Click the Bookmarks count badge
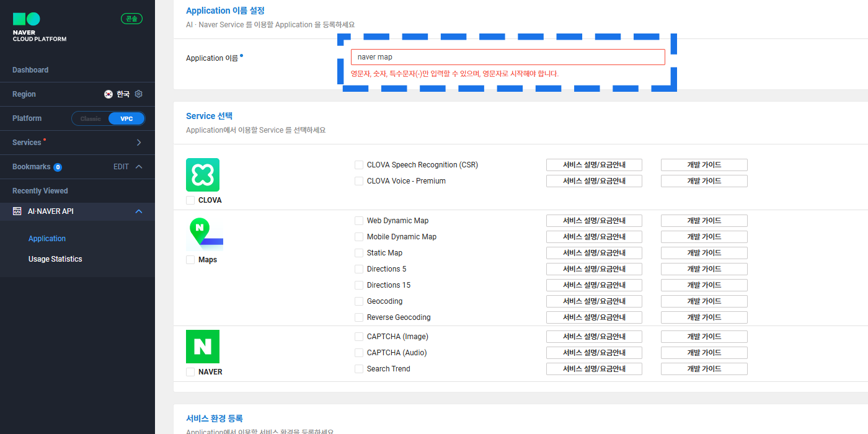This screenshot has width=868, height=434. pos(58,167)
